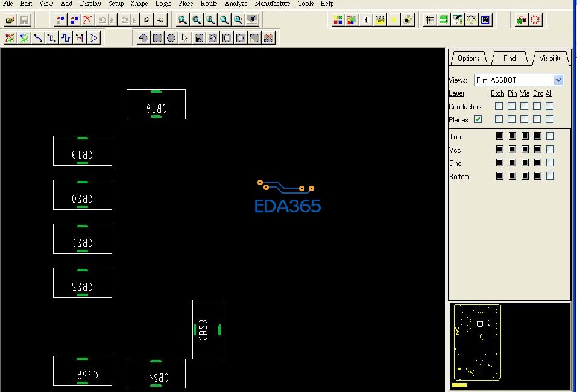Expand the Undo history dropdown arrow
This screenshot has width=577, height=392.
pos(112,20)
